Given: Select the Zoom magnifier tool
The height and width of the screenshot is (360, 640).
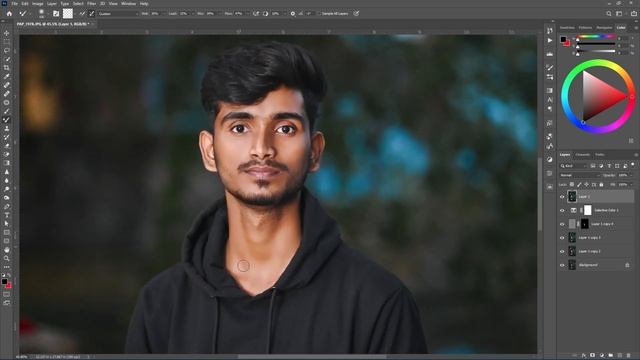Looking at the screenshot, I should pyautogui.click(x=7, y=258).
